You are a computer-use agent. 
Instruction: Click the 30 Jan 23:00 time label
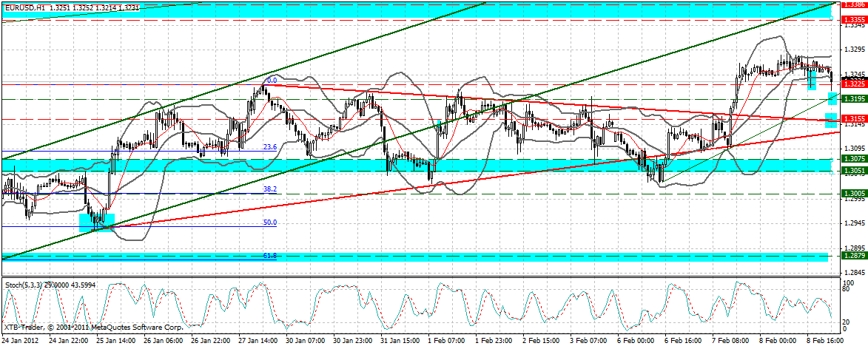tap(351, 341)
